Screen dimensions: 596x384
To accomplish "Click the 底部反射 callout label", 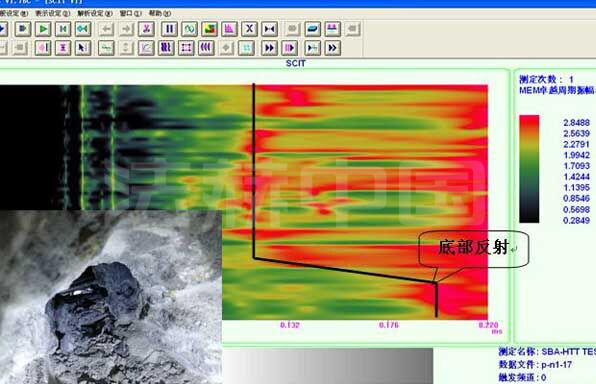I will 474,248.
